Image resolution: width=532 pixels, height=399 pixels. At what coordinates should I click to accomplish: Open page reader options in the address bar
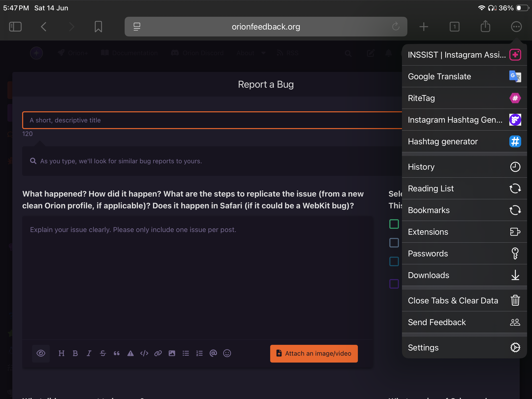pyautogui.click(x=137, y=27)
